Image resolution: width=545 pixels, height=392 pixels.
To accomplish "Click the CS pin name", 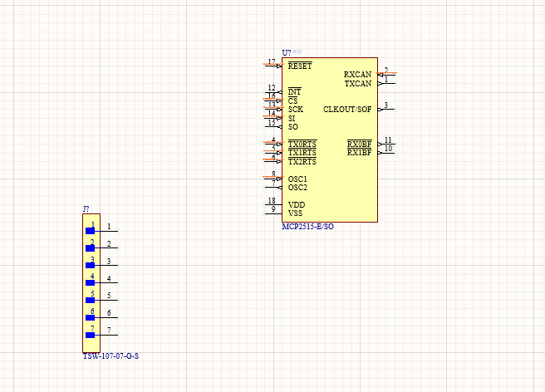I will [x=292, y=100].
